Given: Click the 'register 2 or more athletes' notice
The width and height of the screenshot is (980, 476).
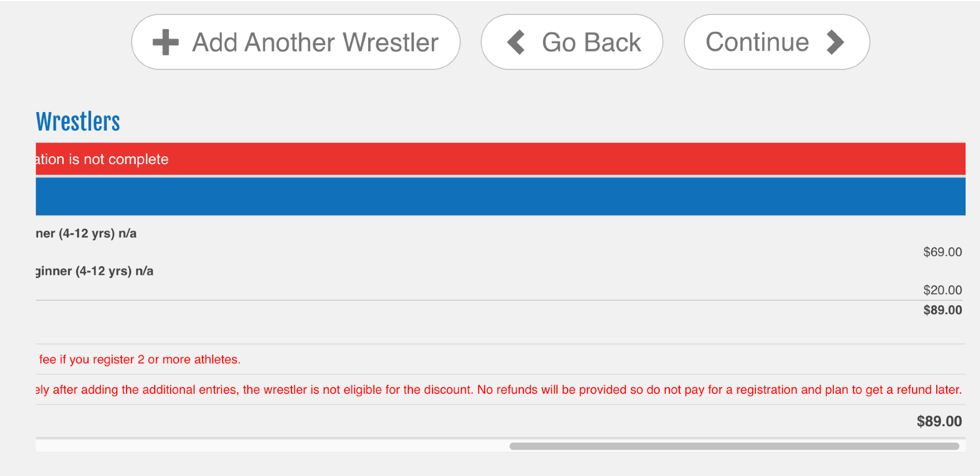Looking at the screenshot, I should [x=140, y=359].
